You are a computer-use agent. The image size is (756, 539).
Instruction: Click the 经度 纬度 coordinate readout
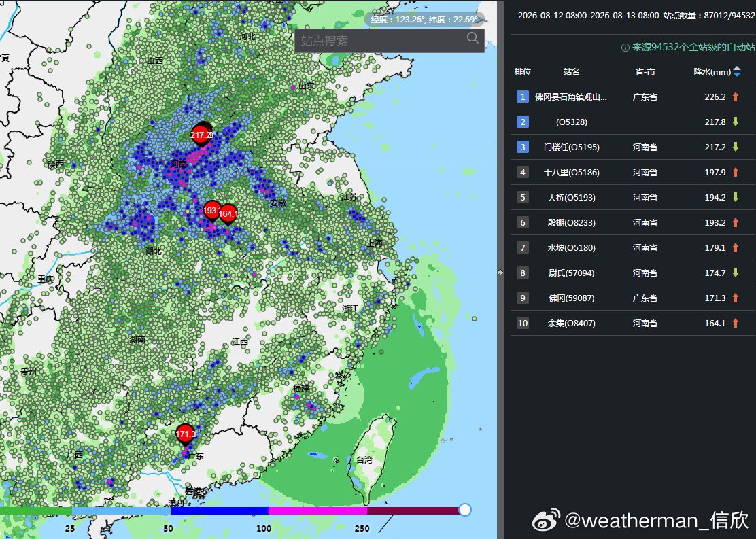click(x=424, y=19)
